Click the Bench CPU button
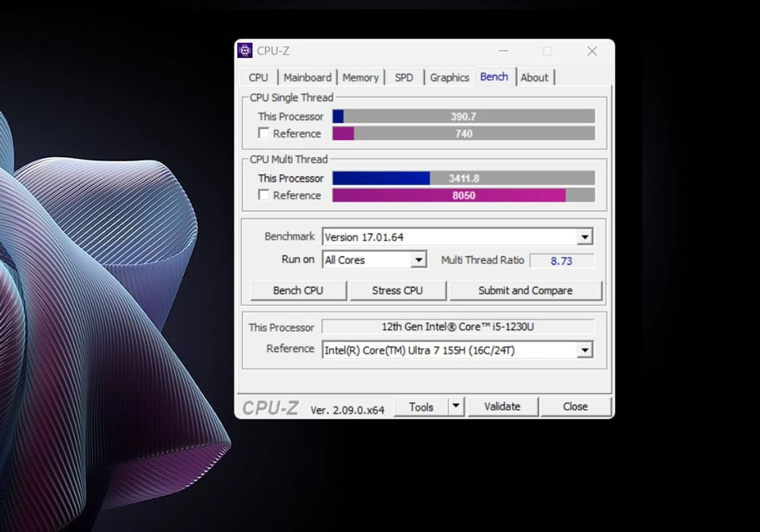Image resolution: width=760 pixels, height=532 pixels. (x=298, y=291)
